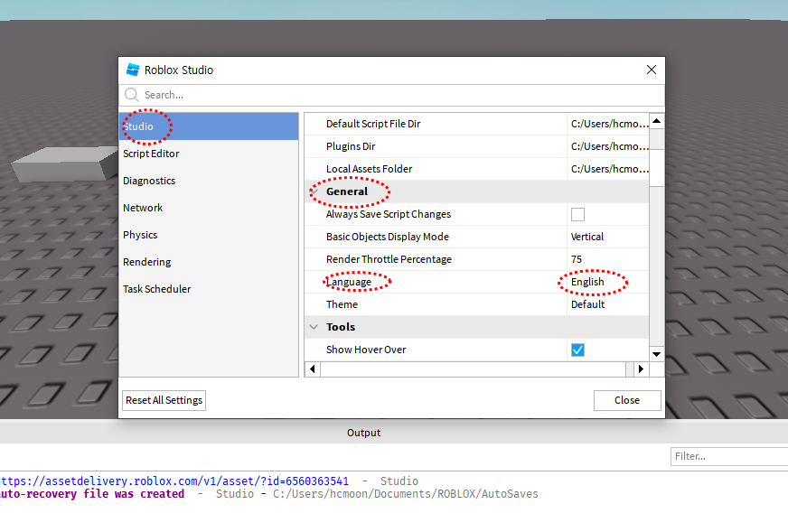Click the horizontal scrollbar right arrow
The image size is (788, 532).
642,369
